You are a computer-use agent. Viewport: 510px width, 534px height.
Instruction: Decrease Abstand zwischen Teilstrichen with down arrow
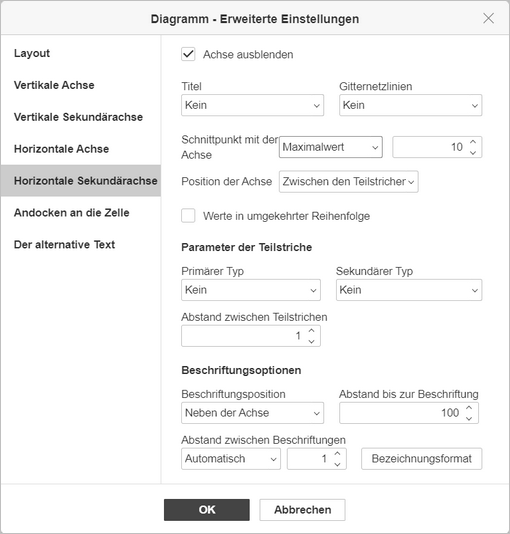point(311,341)
